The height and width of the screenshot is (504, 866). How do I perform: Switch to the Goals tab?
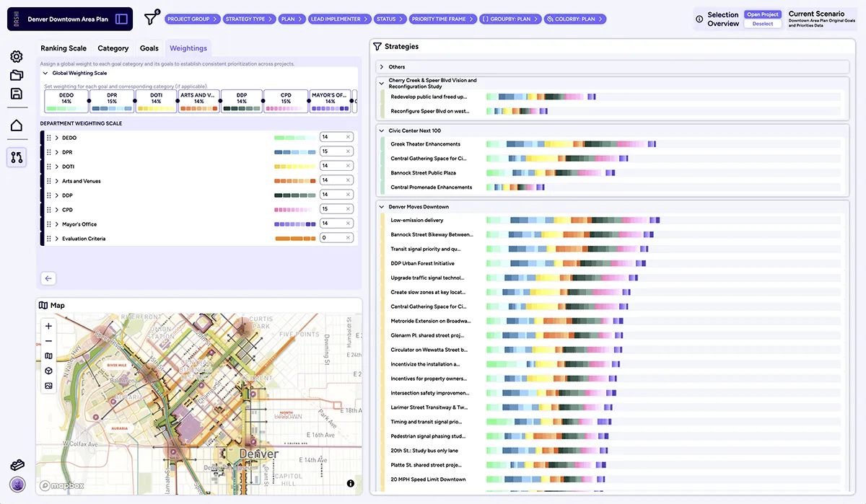(x=149, y=48)
